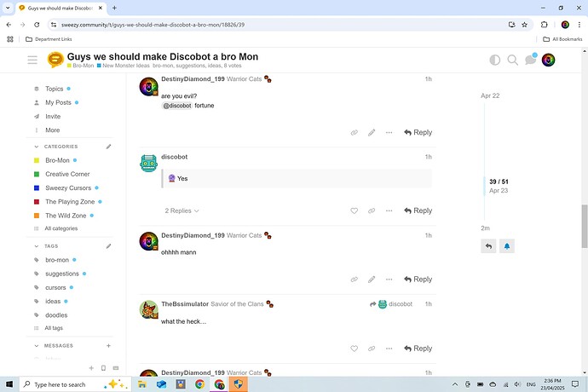Show more actions on 'what the heck...' post
Viewport: 588px width, 392px height.
(x=389, y=349)
